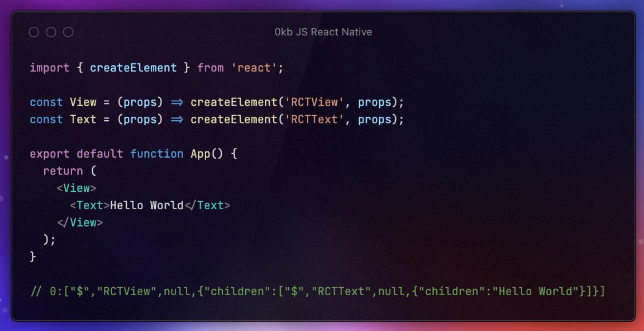Click the 'export' keyword

50,154
